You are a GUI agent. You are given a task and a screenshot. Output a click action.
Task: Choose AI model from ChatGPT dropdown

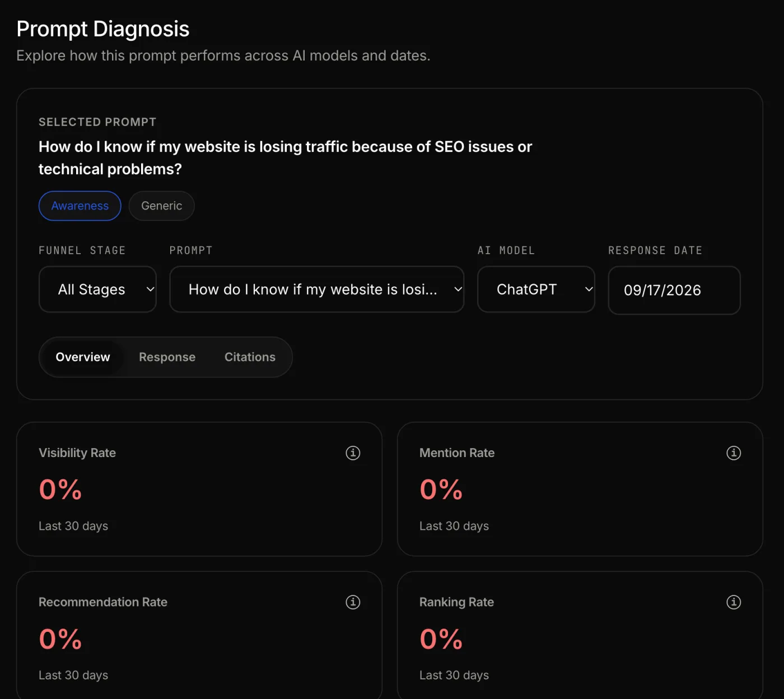tap(536, 289)
